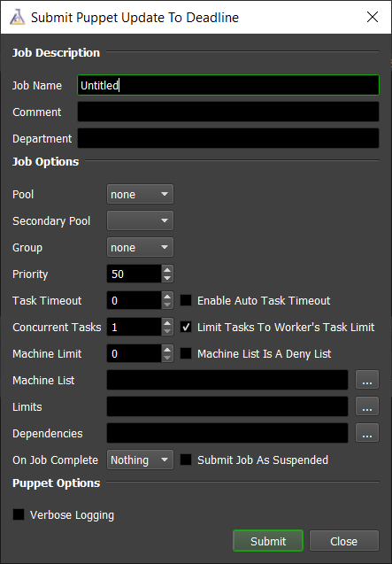Check Machine List Is A Deny List

tap(186, 353)
